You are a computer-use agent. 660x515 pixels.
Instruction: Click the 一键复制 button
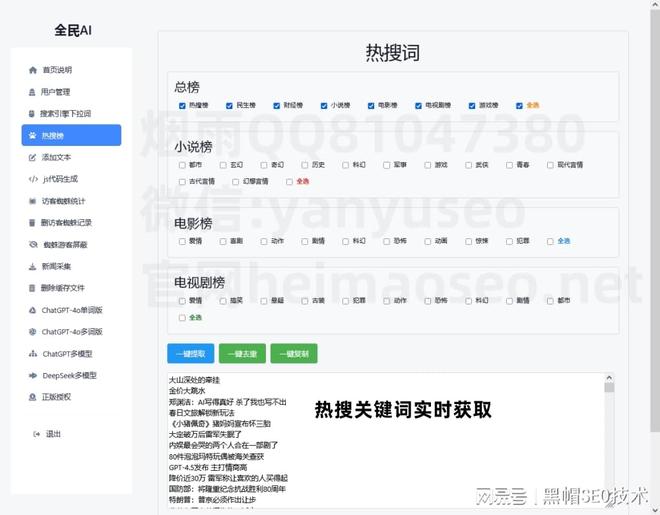[293, 353]
